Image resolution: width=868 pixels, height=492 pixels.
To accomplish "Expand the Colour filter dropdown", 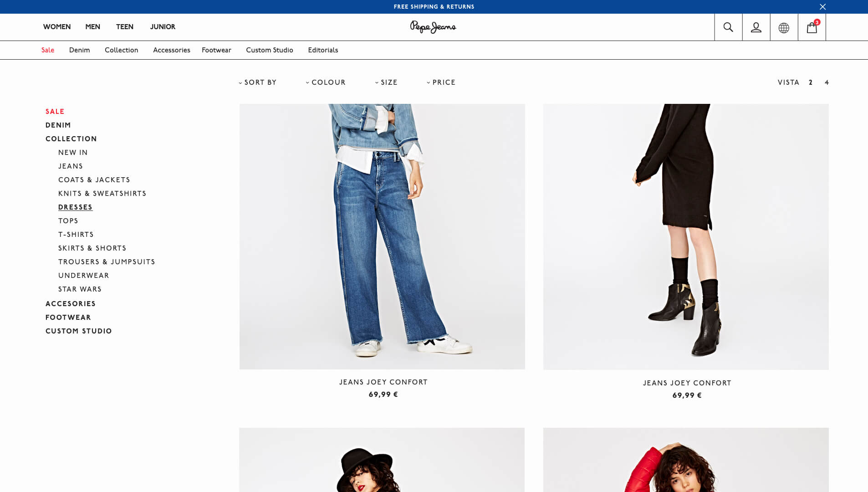I will (x=326, y=82).
